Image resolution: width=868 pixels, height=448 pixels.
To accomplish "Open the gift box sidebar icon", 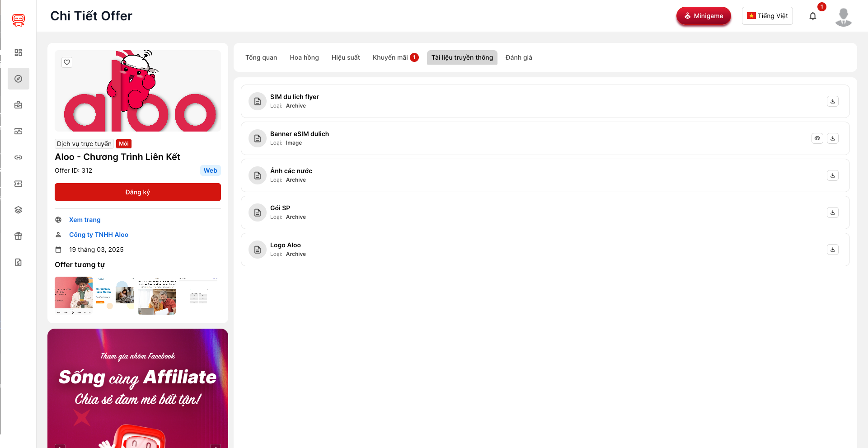I will [19, 236].
